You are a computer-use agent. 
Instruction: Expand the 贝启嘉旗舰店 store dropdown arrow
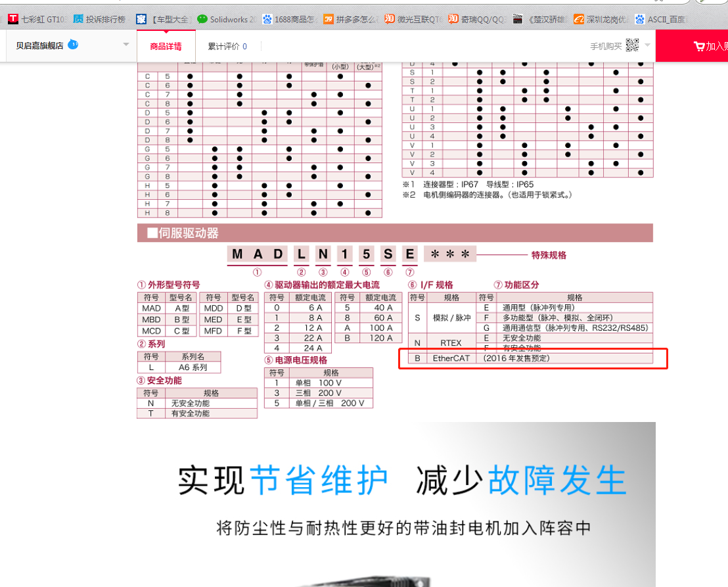(x=126, y=45)
